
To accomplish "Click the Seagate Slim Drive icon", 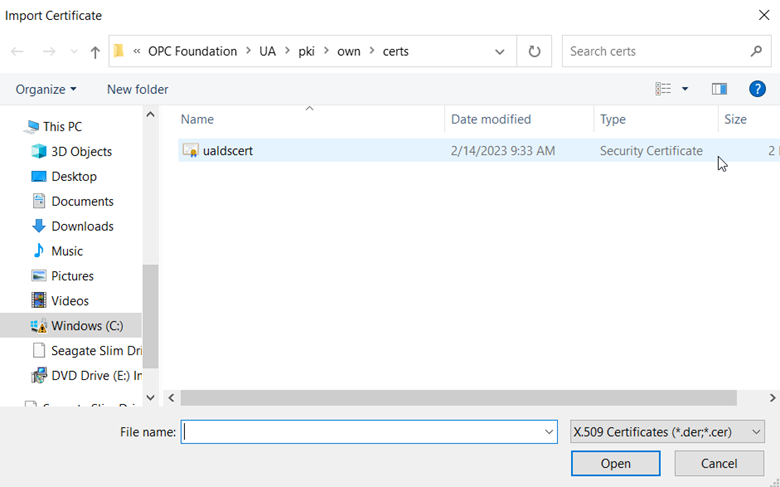I will (38, 351).
